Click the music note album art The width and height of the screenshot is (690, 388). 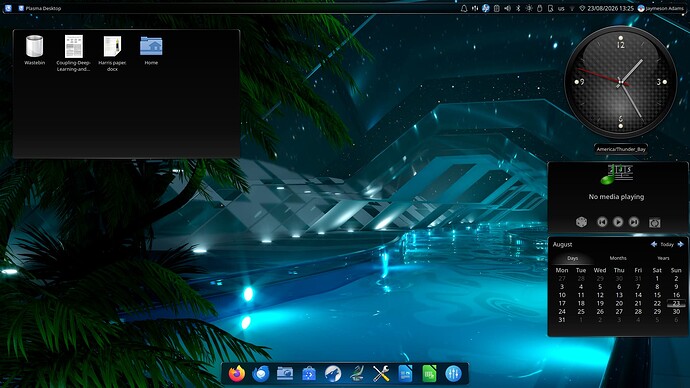tap(616, 175)
